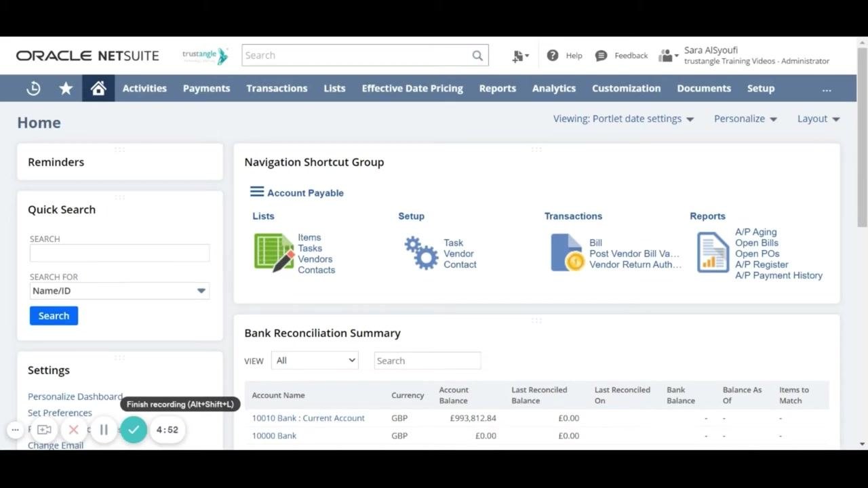
Task: Open Task under Setup
Action: click(x=454, y=243)
